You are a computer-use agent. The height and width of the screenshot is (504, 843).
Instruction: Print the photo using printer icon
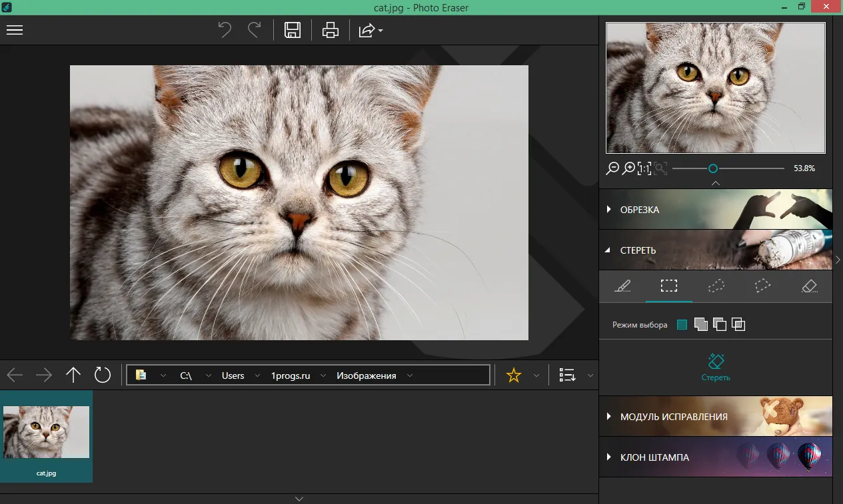331,30
